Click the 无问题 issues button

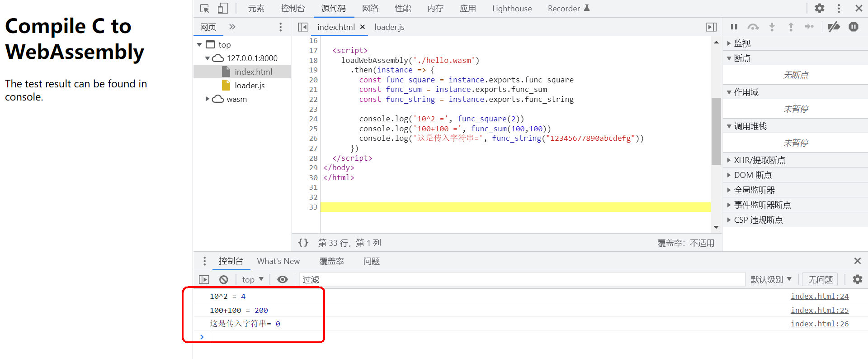[820, 280]
